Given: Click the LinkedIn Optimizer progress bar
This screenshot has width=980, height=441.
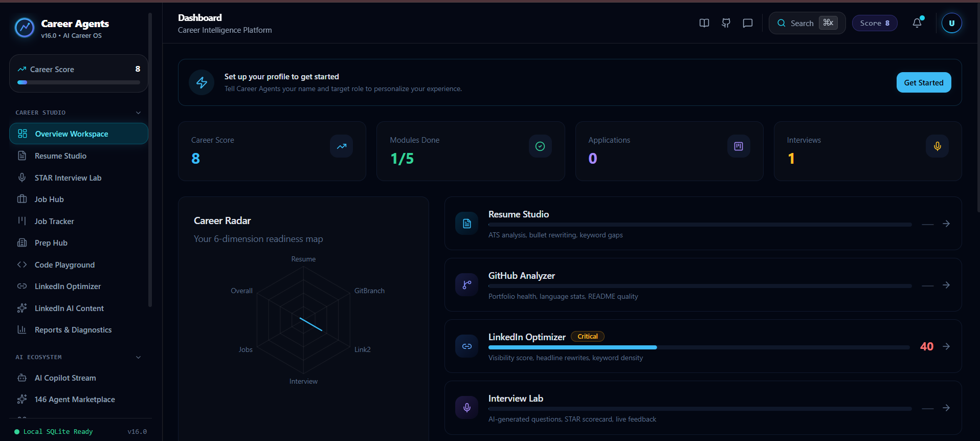Looking at the screenshot, I should (699, 347).
